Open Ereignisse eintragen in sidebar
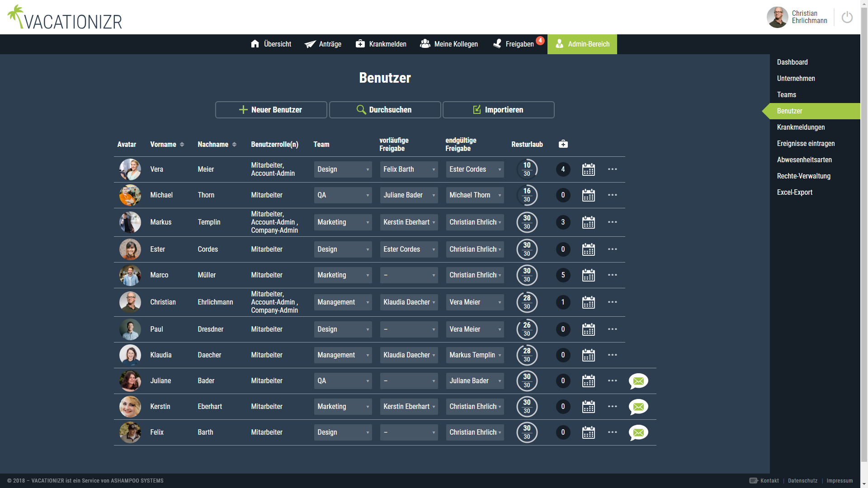Viewport: 868px width, 488px height. point(806,144)
